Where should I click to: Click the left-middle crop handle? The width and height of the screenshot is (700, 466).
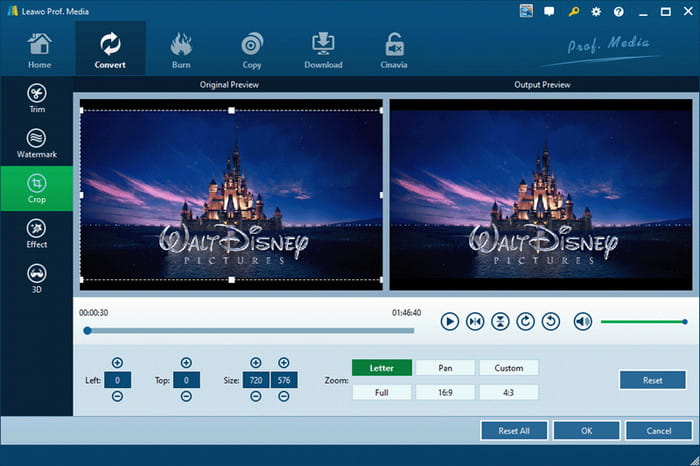[x=82, y=195]
